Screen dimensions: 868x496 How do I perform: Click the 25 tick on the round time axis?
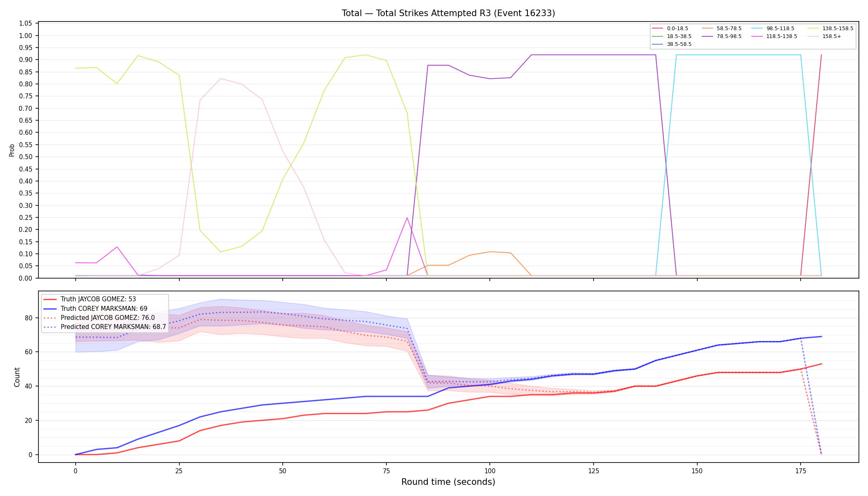(x=179, y=470)
